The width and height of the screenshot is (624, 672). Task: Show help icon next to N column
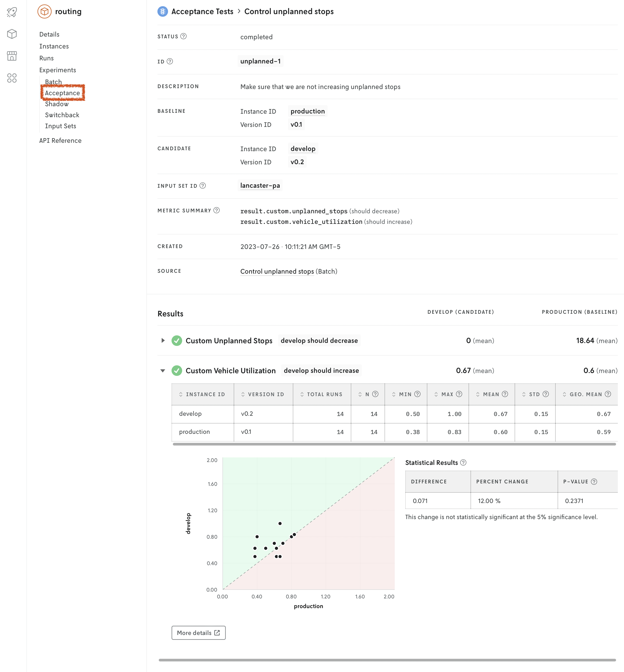pos(375,394)
